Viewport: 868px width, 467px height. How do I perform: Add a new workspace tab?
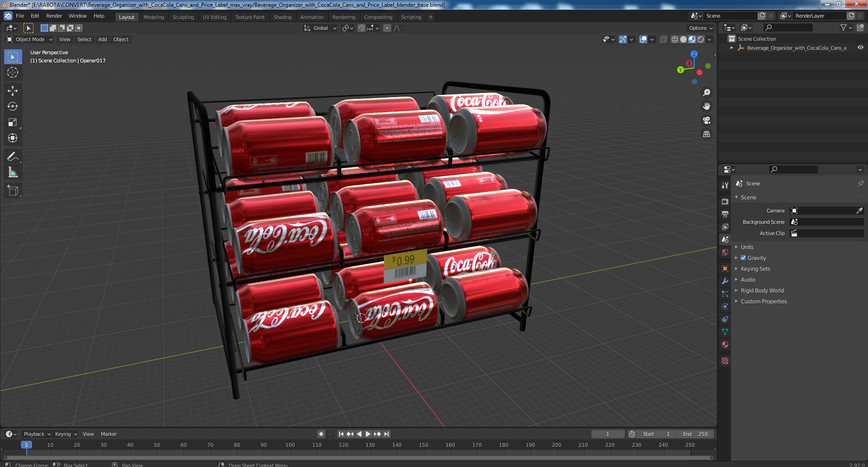click(431, 17)
